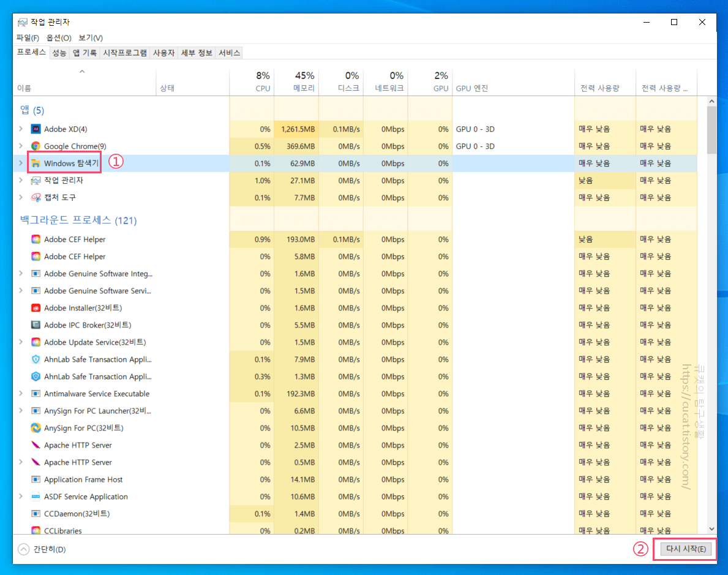
Task: Click the Adobe IPC Broker(32비트) icon
Action: click(36, 325)
